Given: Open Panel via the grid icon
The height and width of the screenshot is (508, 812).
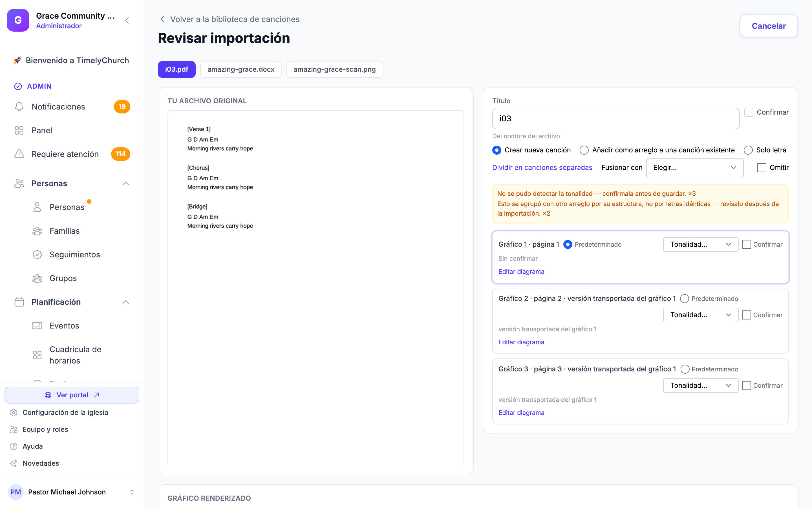Looking at the screenshot, I should (19, 130).
